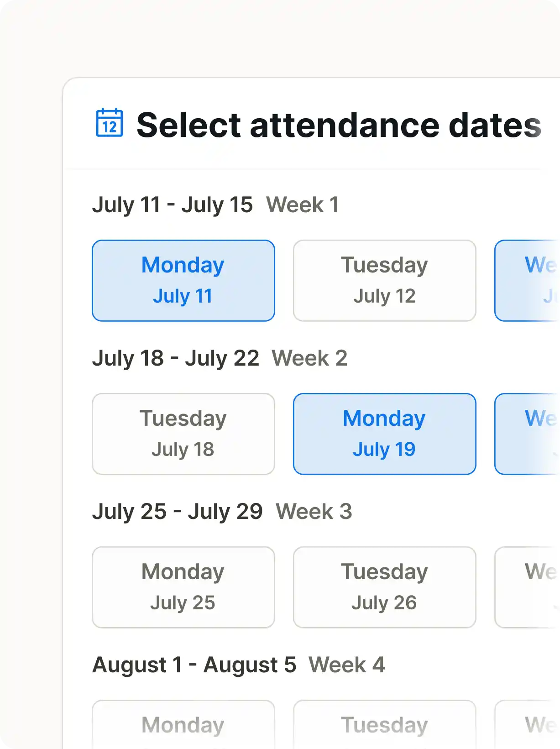
Task: Click the July 25 - July 29 Week 3 heading
Action: click(178, 511)
